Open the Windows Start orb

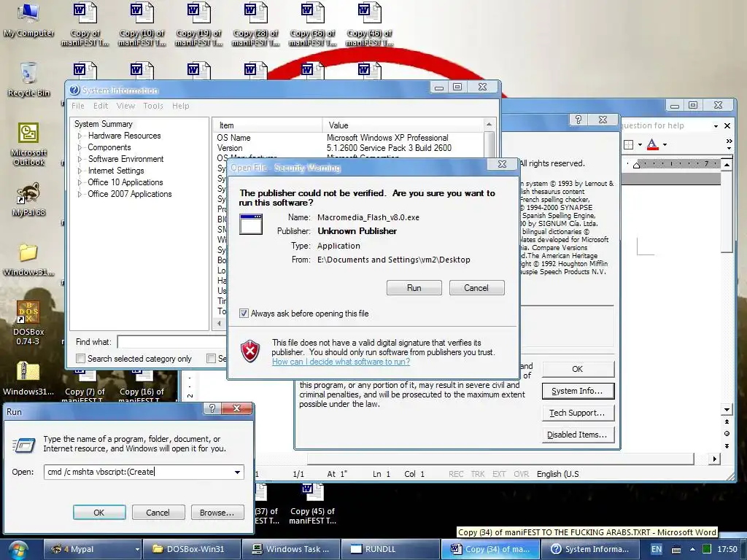point(18,550)
